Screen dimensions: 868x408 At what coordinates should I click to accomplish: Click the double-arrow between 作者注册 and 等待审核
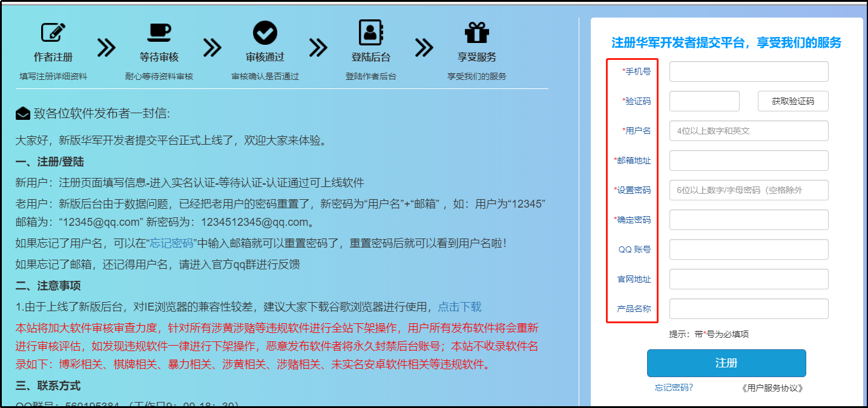click(x=107, y=47)
